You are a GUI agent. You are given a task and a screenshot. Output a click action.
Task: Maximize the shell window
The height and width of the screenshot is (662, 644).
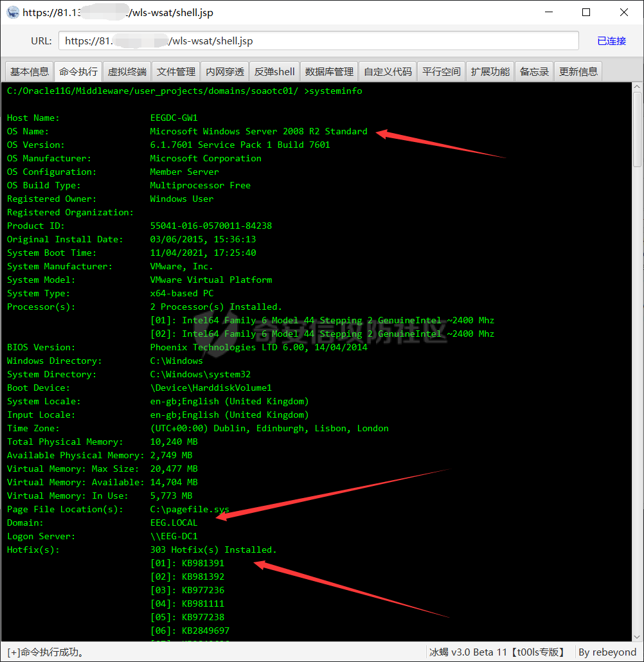click(x=586, y=12)
